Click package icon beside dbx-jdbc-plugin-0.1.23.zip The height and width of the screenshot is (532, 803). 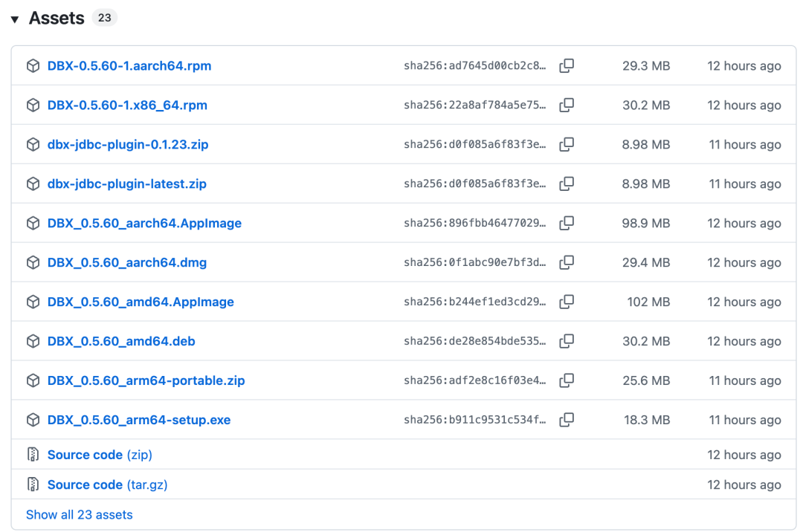tap(33, 145)
